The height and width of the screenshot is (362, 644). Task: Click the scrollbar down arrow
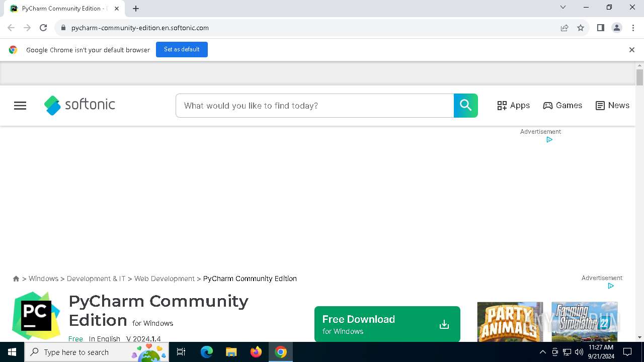click(x=639, y=337)
